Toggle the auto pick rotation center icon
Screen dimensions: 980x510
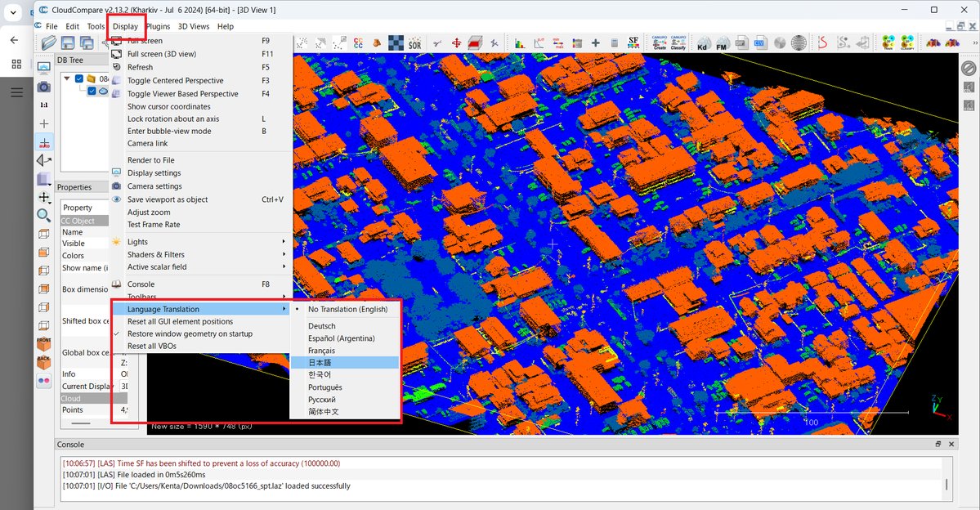[x=44, y=142]
